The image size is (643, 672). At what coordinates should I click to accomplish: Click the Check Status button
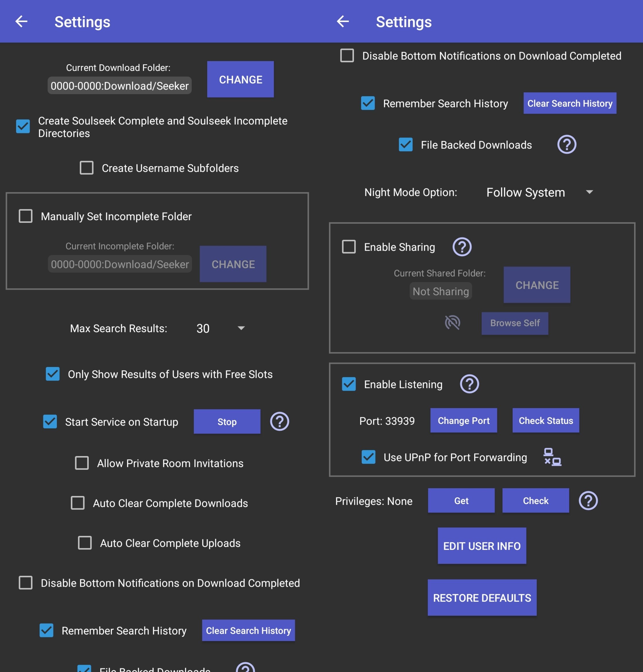tap(546, 420)
